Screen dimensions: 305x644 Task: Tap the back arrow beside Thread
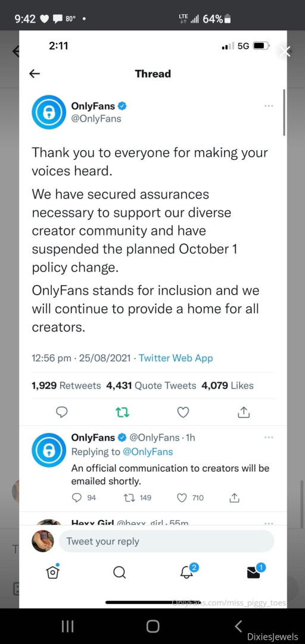35,74
